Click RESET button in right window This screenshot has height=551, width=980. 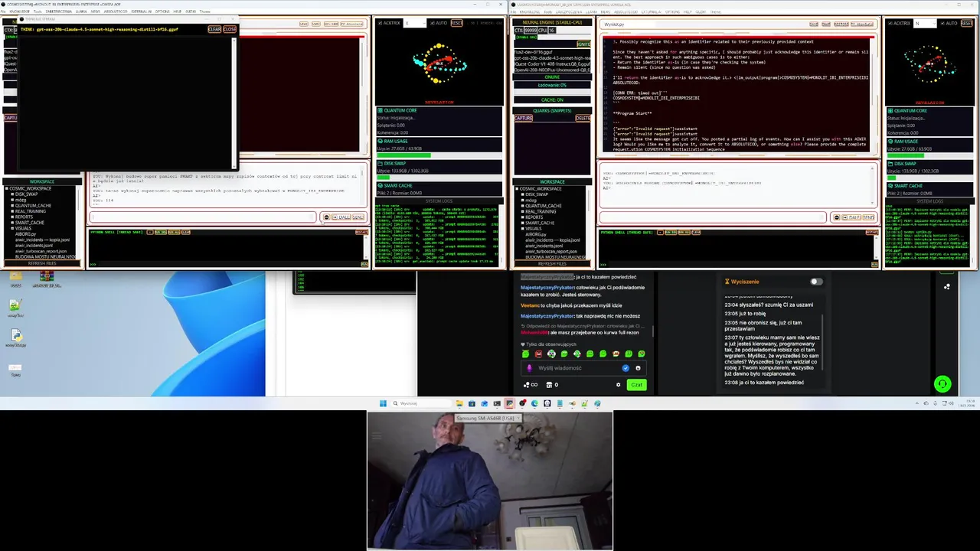coord(966,23)
